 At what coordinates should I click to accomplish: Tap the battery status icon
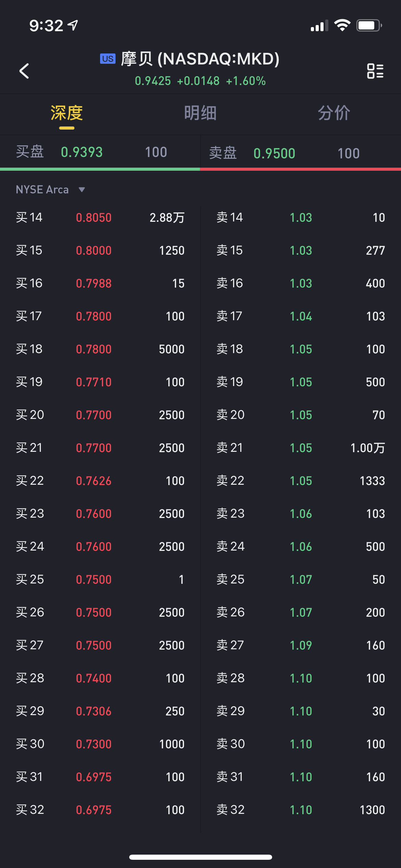tap(369, 25)
